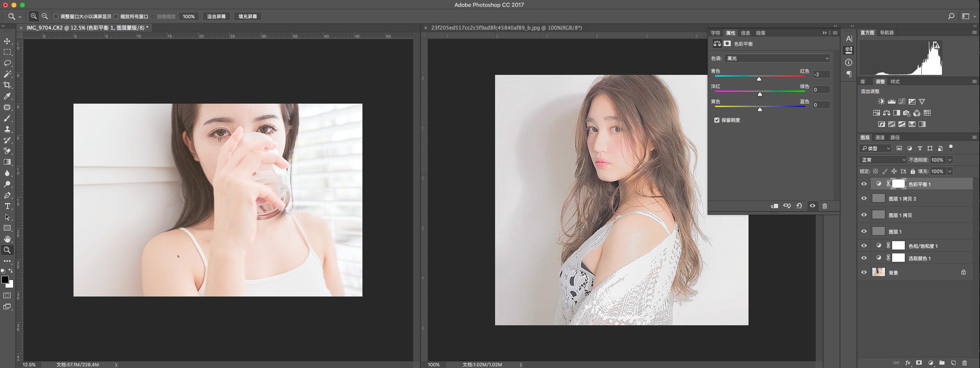The height and width of the screenshot is (368, 980).
Task: Activate the IMG_9704.CR2 document tab
Action: pyautogui.click(x=87, y=27)
